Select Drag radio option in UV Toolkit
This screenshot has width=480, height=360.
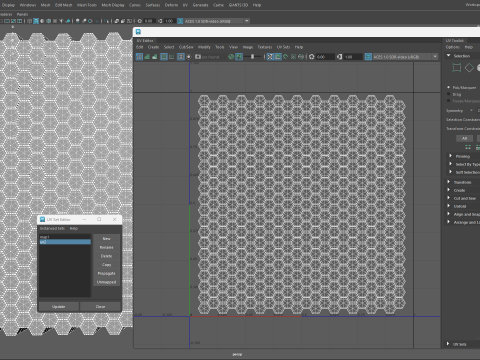[449, 94]
